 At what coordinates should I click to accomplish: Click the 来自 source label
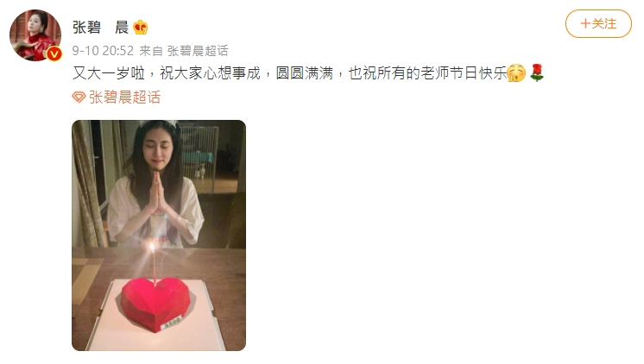tap(151, 51)
